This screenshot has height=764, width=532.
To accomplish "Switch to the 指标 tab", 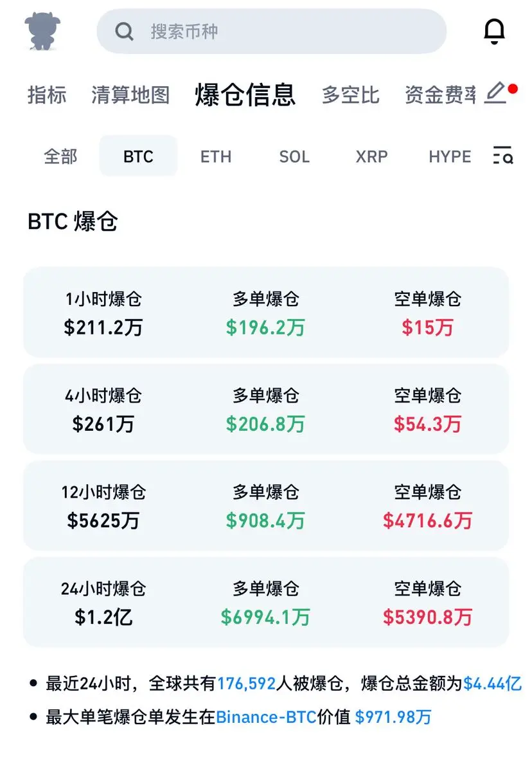I will click(x=47, y=95).
